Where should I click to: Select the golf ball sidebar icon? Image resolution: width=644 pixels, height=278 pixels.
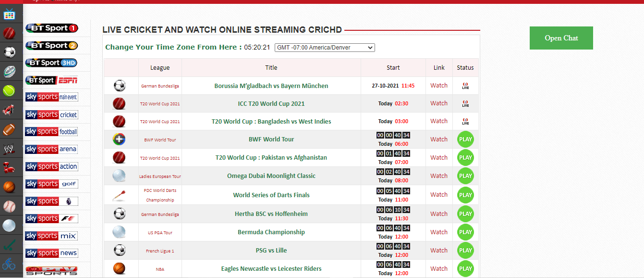10,225
